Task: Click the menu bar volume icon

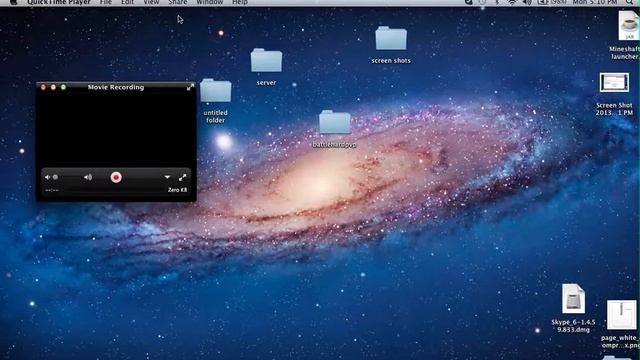Action: tap(527, 2)
